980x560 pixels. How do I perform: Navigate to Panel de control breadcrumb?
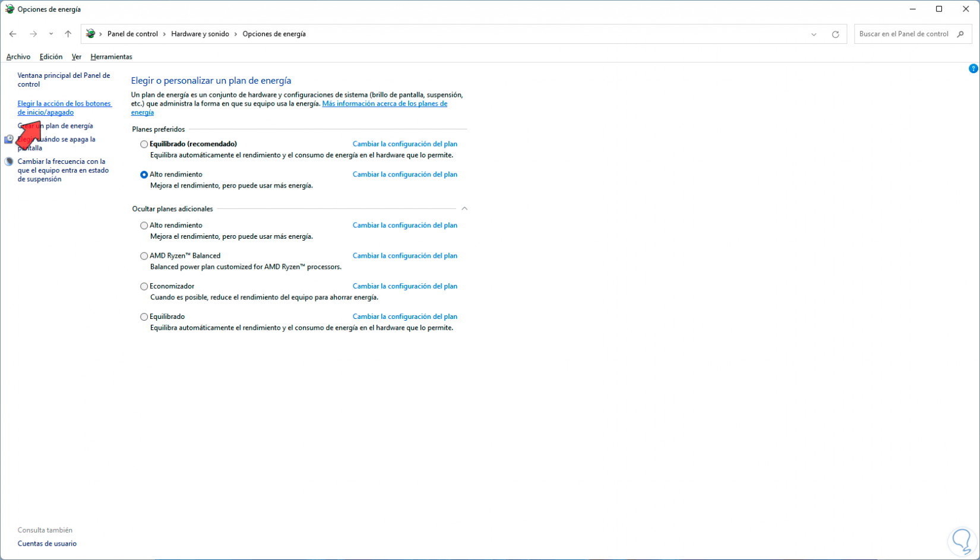132,34
